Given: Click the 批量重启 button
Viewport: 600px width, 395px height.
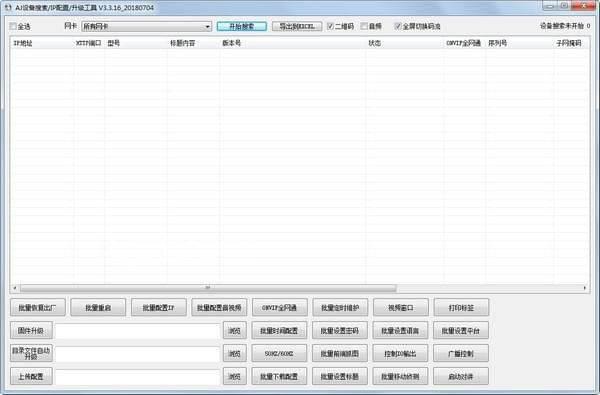Looking at the screenshot, I should (98, 307).
